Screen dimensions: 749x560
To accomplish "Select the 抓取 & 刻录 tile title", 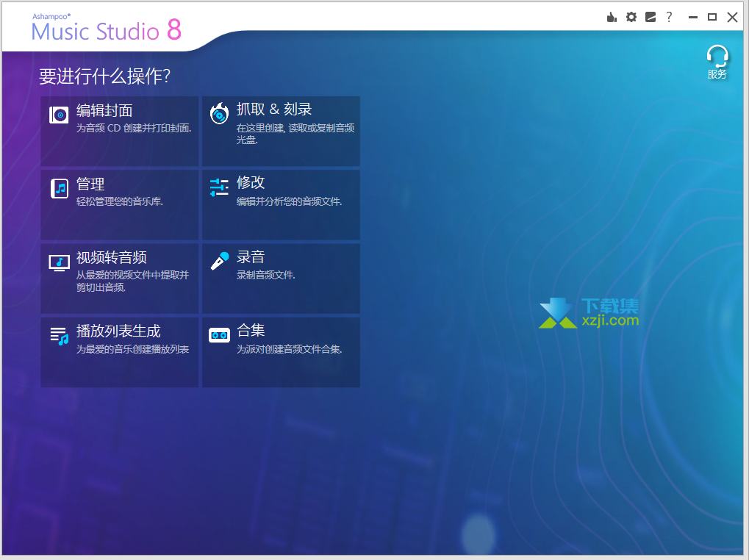I will 274,109.
